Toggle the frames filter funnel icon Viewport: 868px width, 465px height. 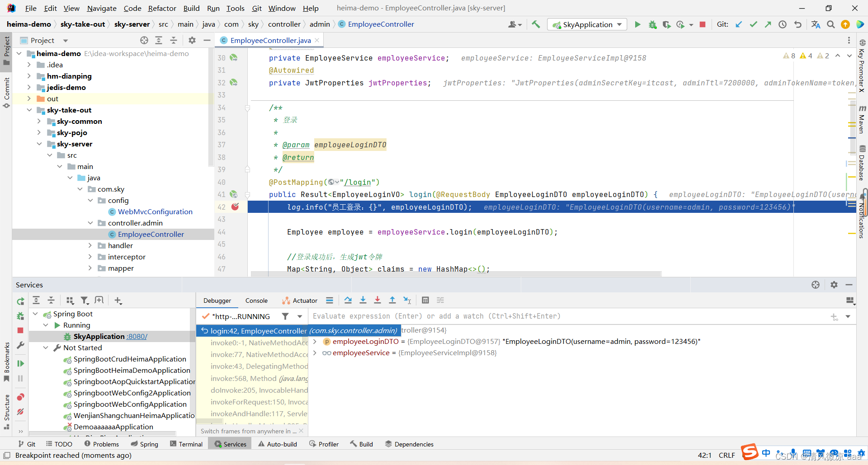click(x=285, y=316)
